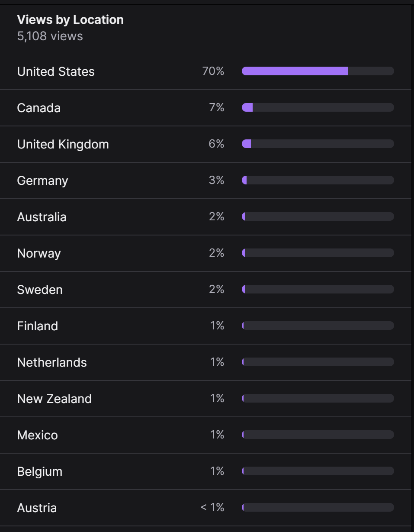The width and height of the screenshot is (414, 532).
Task: Select the New Zealand row label
Action: point(54,399)
